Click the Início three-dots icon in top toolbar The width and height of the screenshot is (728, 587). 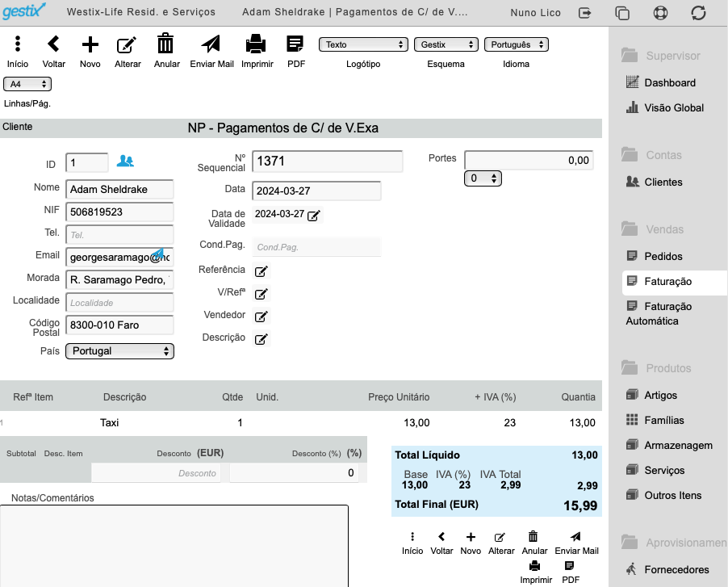point(18,44)
